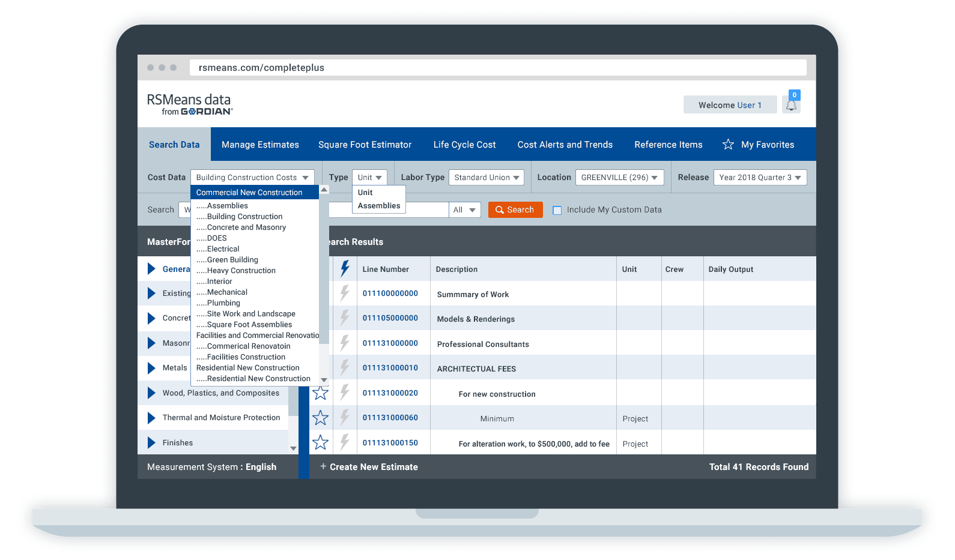Image resolution: width=955 pixels, height=560 pixels.
Task: Sort by the Description column header
Action: 456,269
